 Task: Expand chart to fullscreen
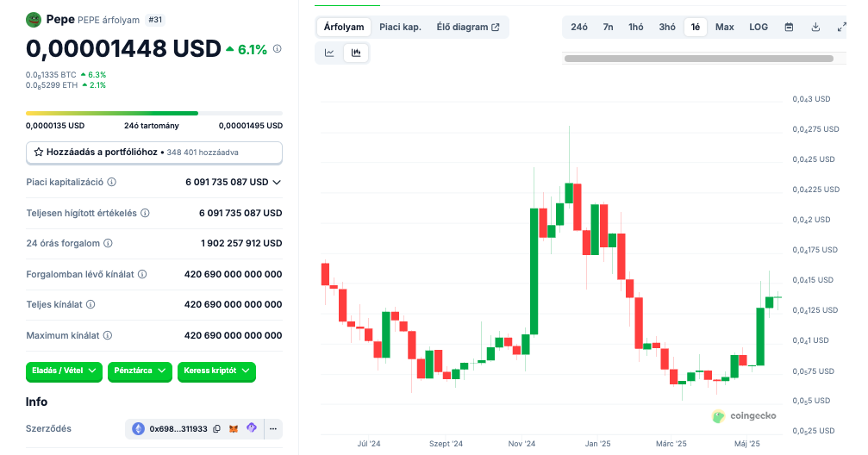pos(841,27)
